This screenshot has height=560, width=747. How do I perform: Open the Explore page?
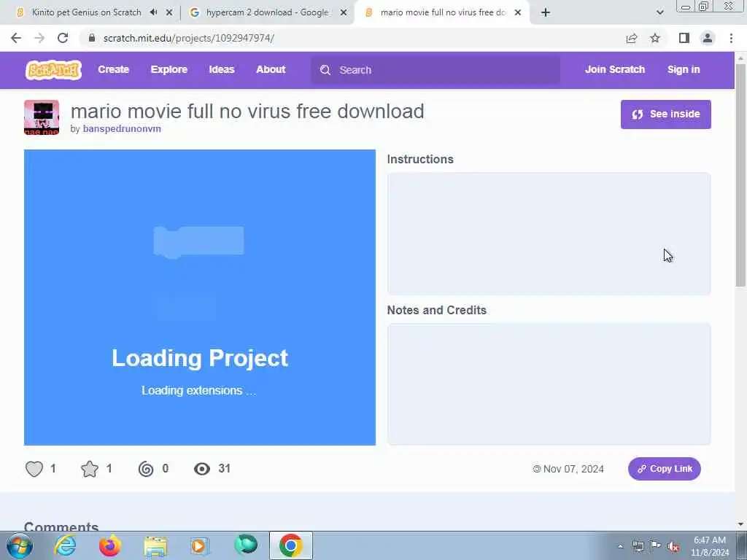tap(169, 69)
